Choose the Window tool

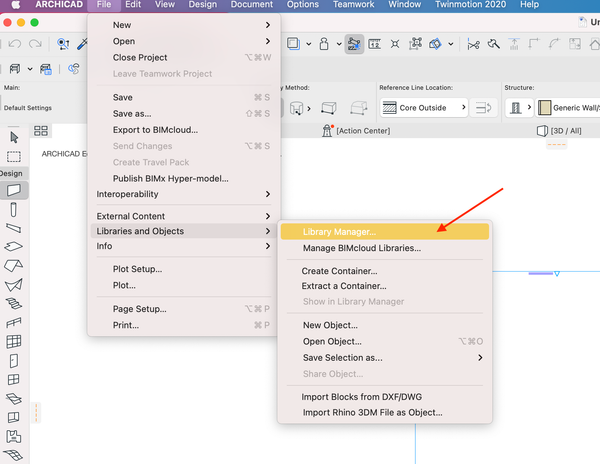(13, 379)
